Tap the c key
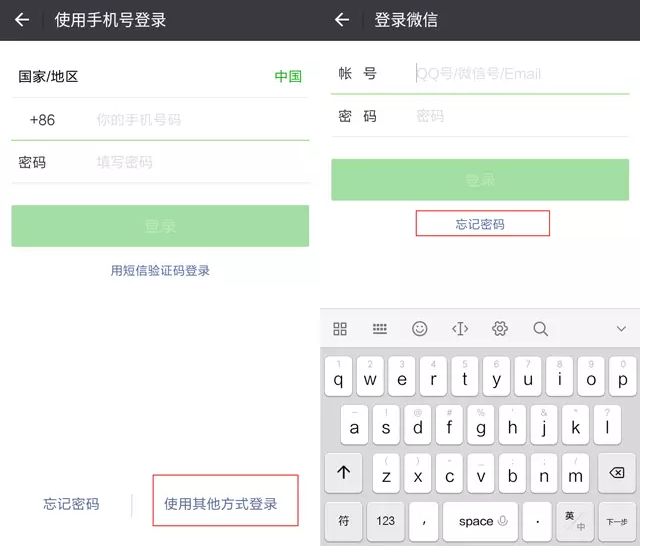 tap(449, 473)
